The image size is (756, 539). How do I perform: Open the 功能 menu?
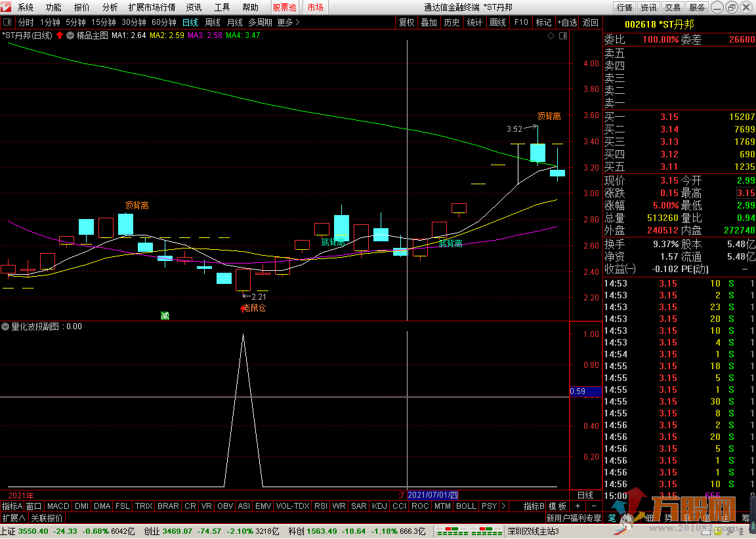click(x=53, y=7)
